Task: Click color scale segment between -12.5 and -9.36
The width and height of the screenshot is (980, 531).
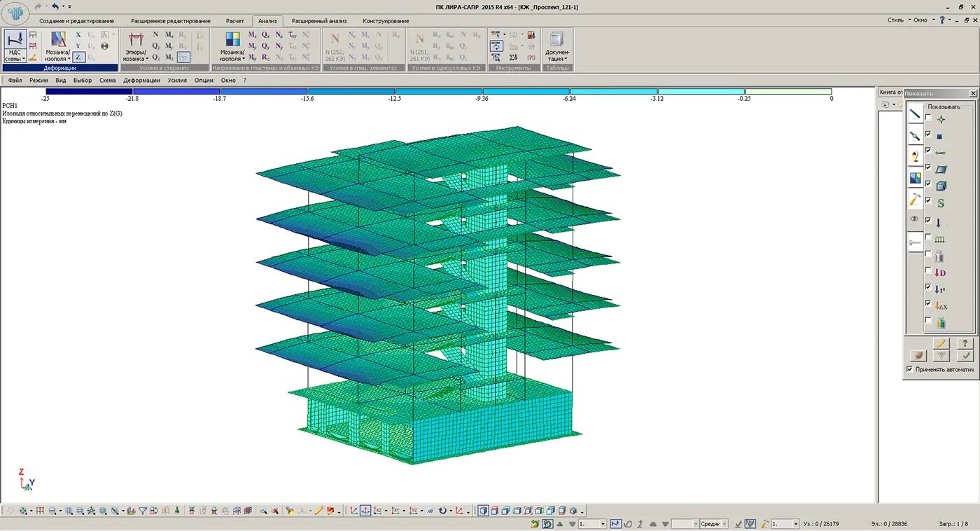Action: click(439, 91)
